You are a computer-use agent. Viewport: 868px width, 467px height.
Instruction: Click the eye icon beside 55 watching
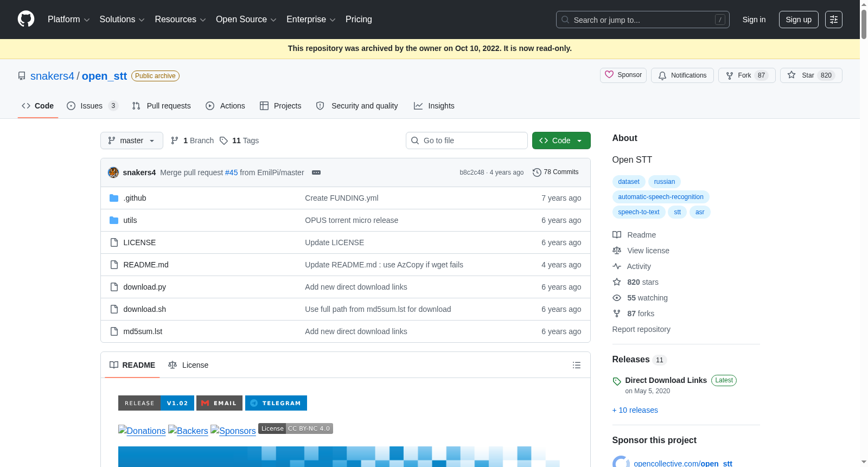pyautogui.click(x=617, y=298)
